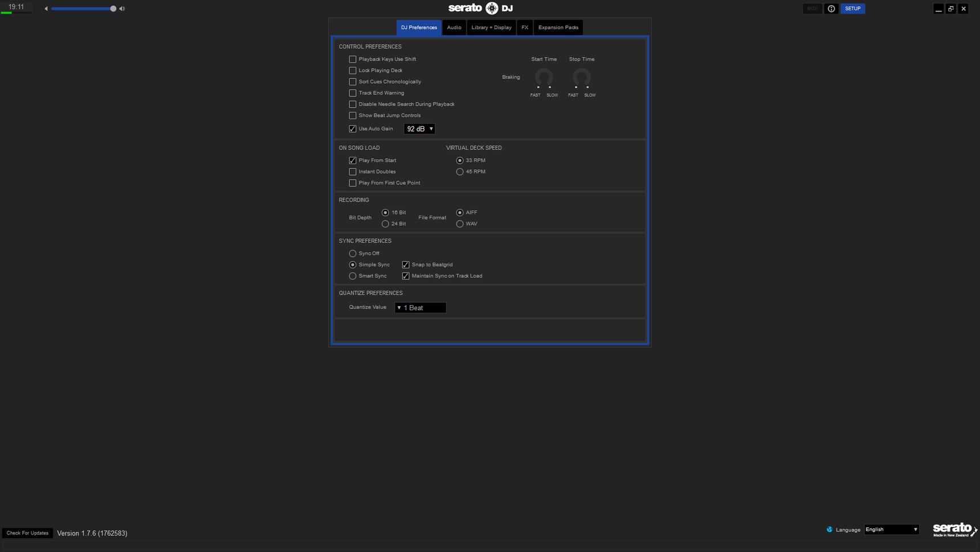The height and width of the screenshot is (552, 980).
Task: Enable Playback Keys Use Shift
Action: [x=353, y=59]
